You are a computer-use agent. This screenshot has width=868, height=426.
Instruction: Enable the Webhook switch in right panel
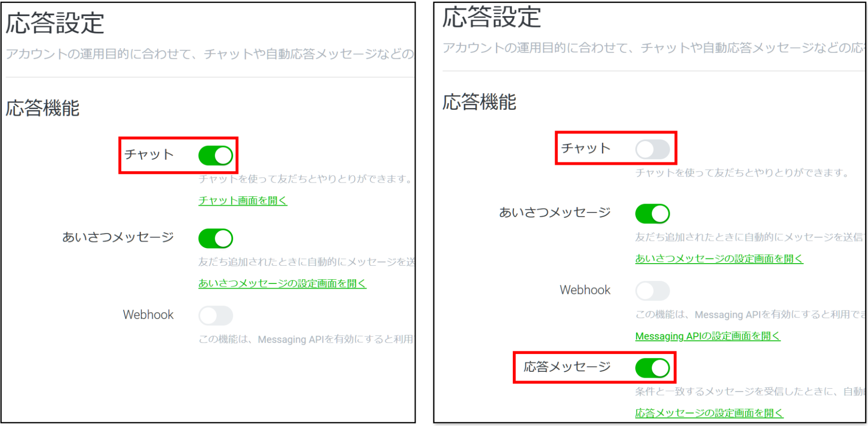pyautogui.click(x=652, y=291)
